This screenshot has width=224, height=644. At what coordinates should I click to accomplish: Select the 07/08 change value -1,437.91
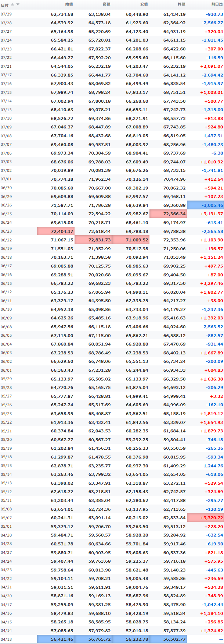[212, 136]
